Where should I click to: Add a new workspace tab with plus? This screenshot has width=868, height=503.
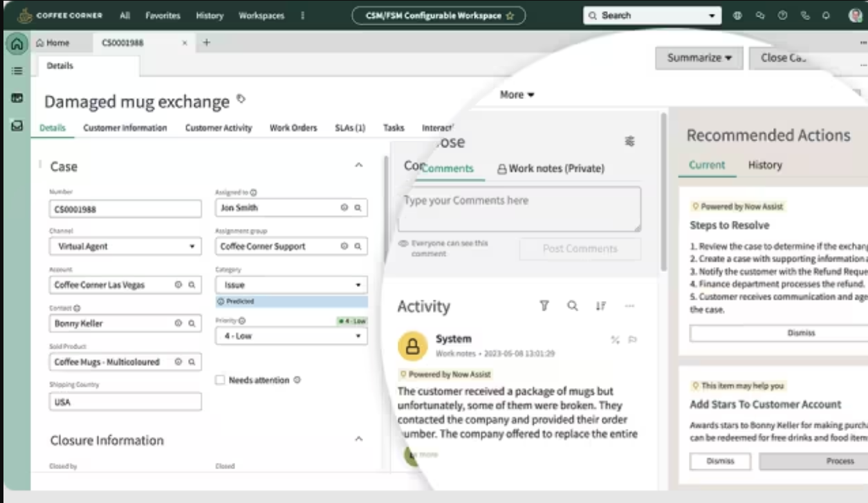point(205,43)
